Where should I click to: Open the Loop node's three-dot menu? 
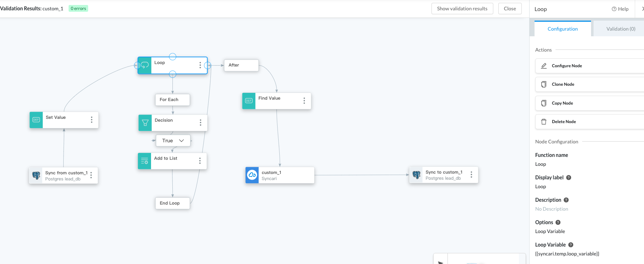point(200,65)
